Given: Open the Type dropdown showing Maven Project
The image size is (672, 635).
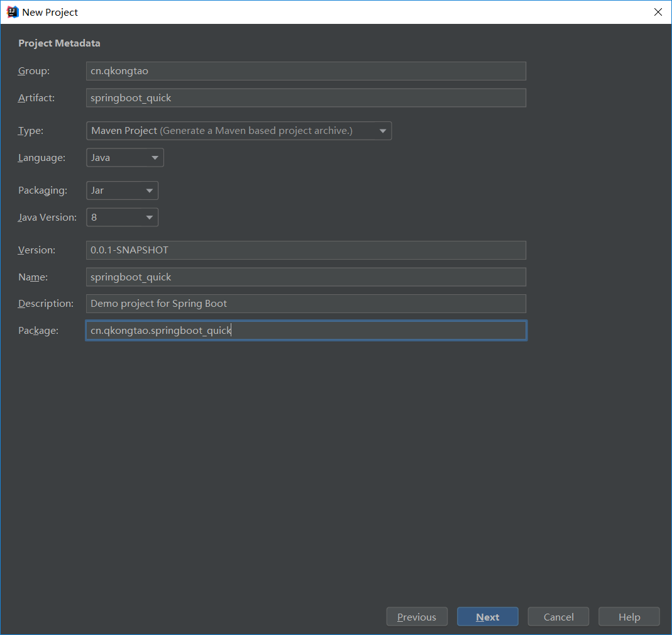Looking at the screenshot, I should tap(239, 131).
